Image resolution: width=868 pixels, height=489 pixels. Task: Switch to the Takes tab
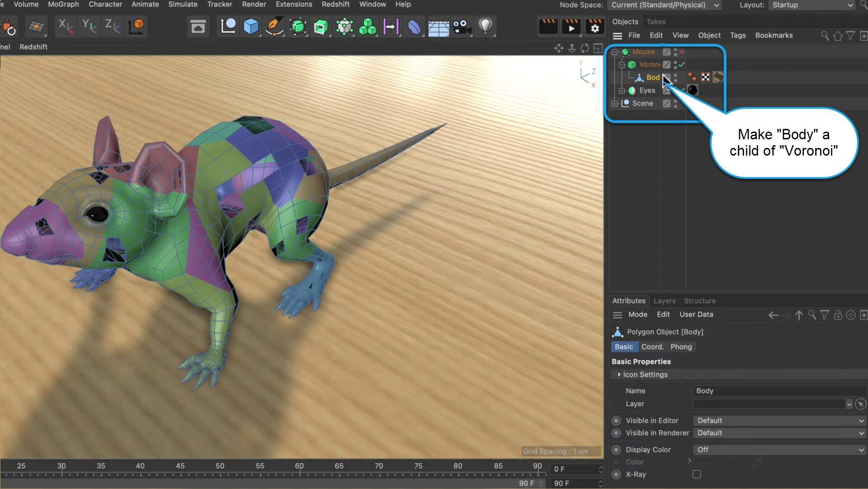pos(656,21)
